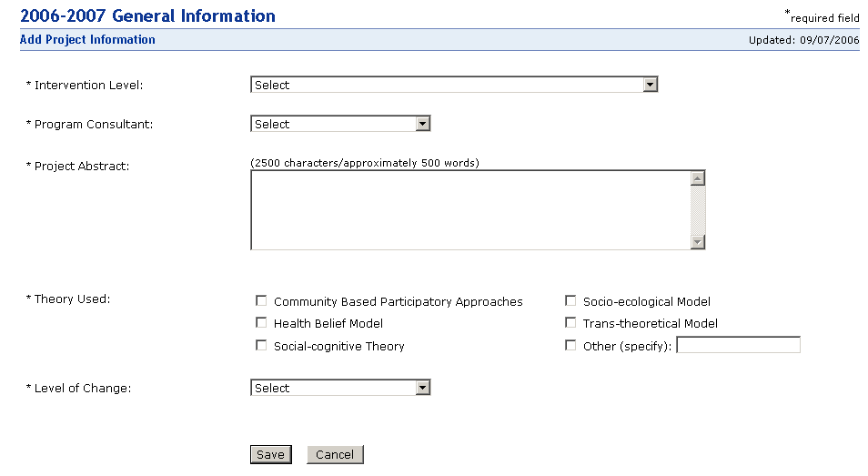
Task: Click the Level of Change dropdown arrow
Action: (x=422, y=388)
